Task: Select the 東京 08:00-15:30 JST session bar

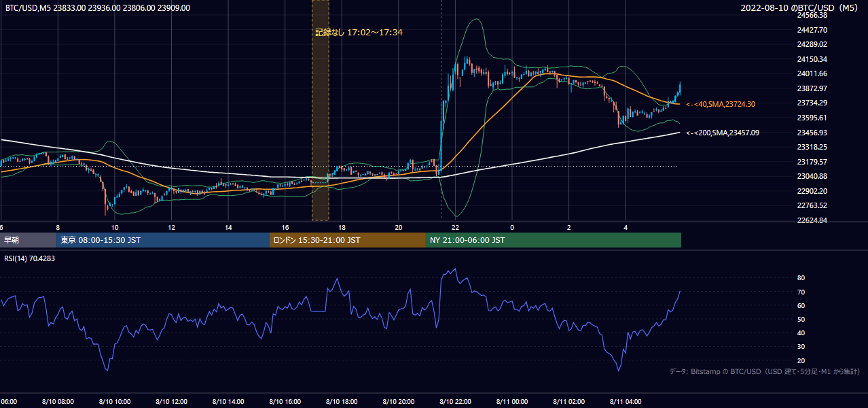Action: tap(163, 240)
